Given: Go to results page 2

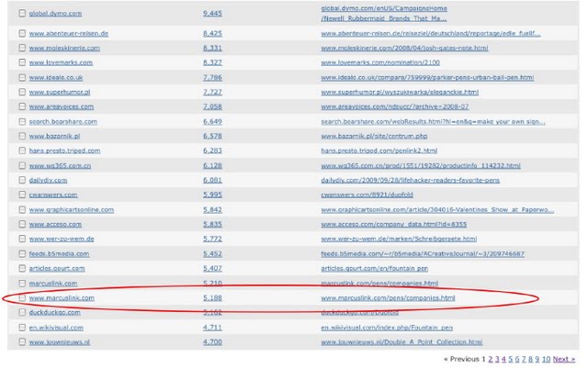Looking at the screenshot, I should pos(490,359).
